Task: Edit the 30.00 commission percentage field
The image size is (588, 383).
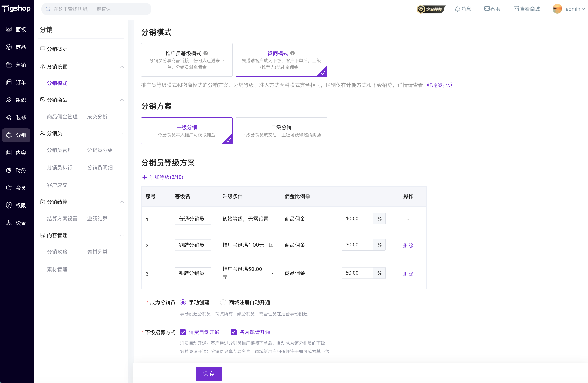Action: click(357, 245)
